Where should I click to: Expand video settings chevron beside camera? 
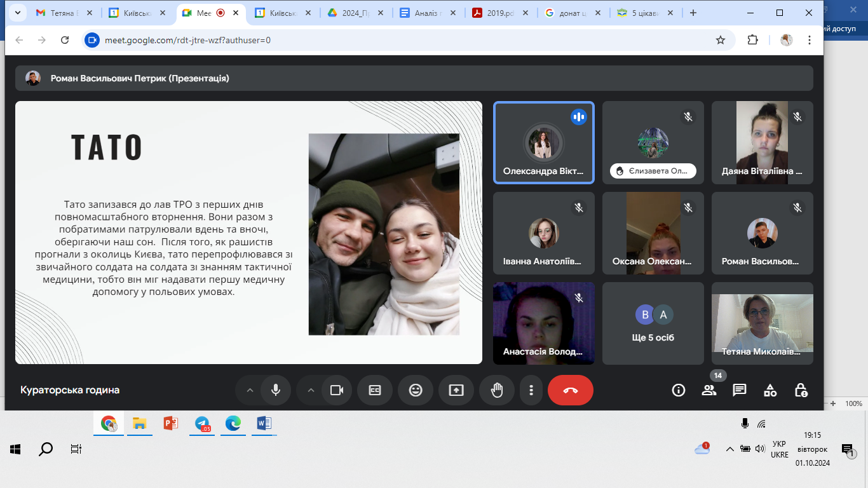pos(311,390)
